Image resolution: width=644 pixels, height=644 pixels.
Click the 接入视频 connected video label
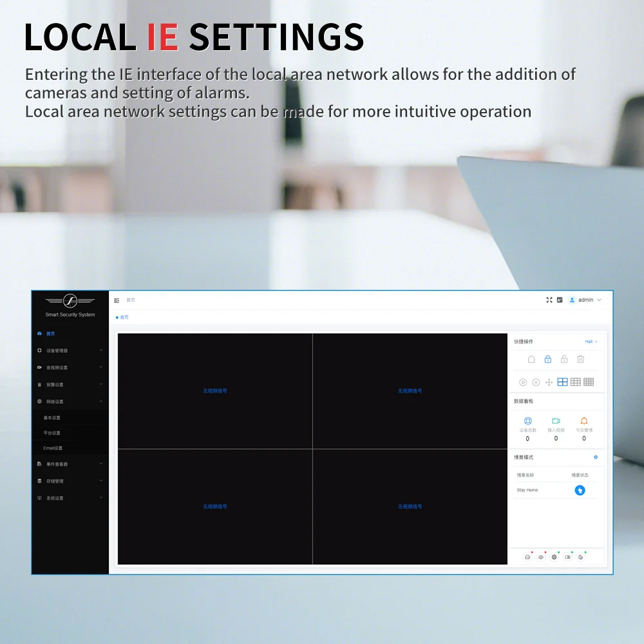(x=556, y=430)
